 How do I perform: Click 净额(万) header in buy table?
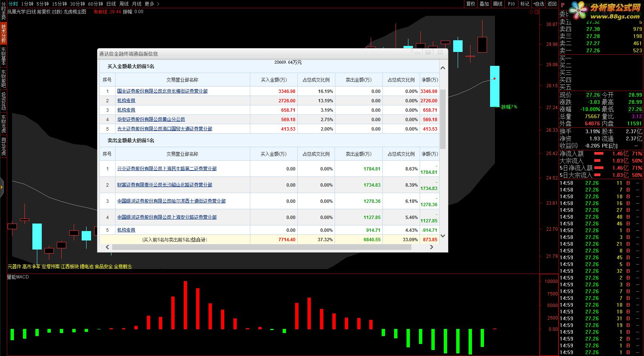[429, 80]
